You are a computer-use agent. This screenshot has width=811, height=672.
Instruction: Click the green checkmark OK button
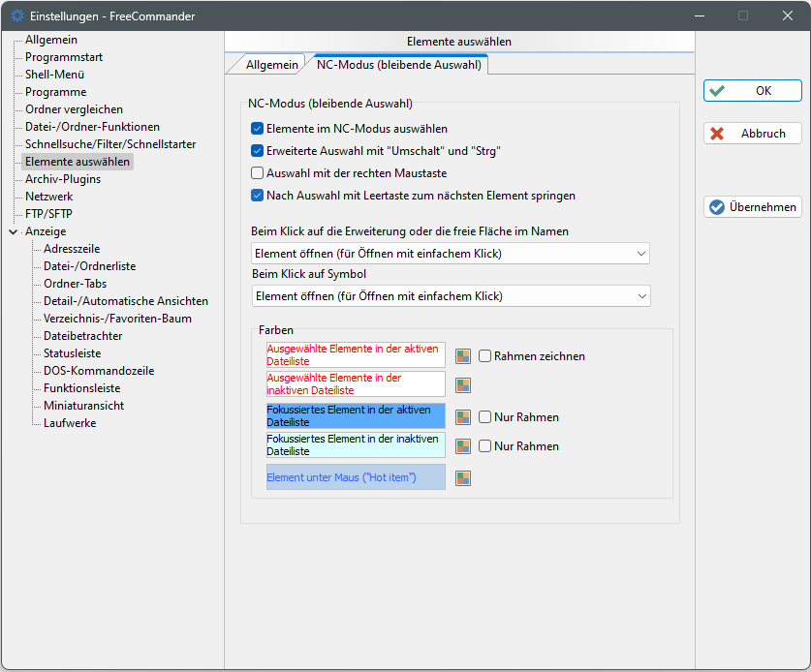(753, 90)
